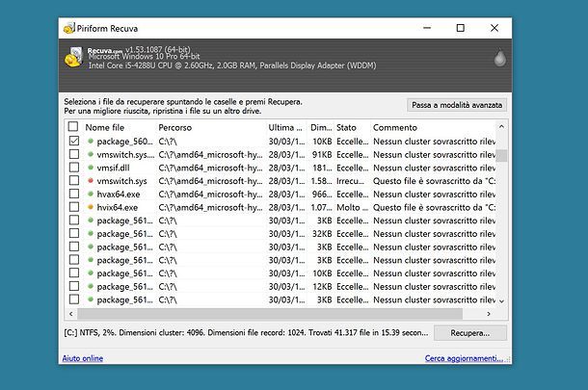Click the 1.58... size cell
The image size is (588, 390).
point(321,181)
